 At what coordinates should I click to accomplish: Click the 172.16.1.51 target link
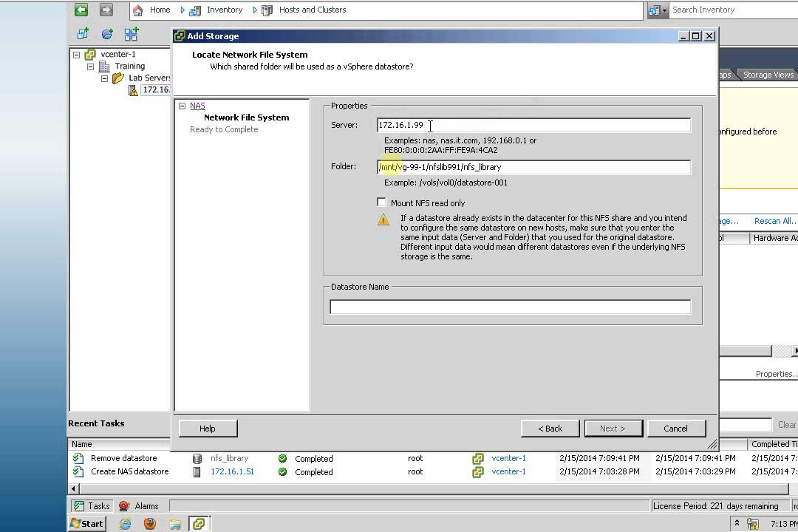tap(232, 471)
